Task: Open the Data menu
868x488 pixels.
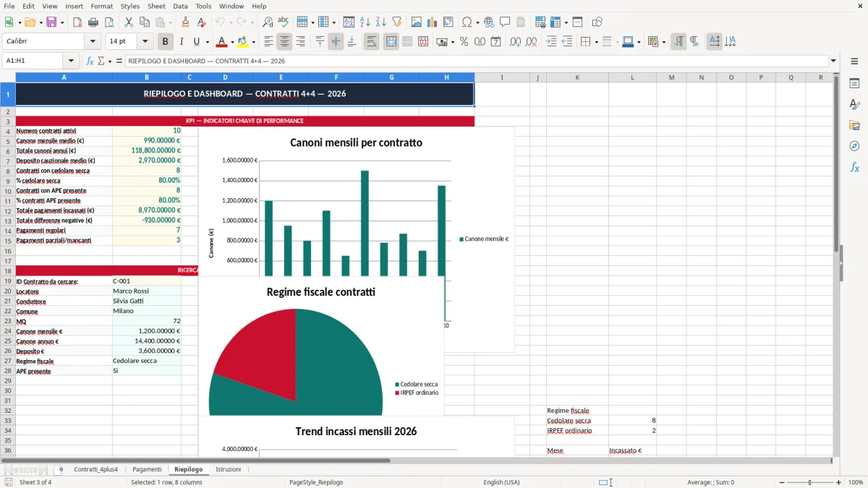Action: coord(180,6)
